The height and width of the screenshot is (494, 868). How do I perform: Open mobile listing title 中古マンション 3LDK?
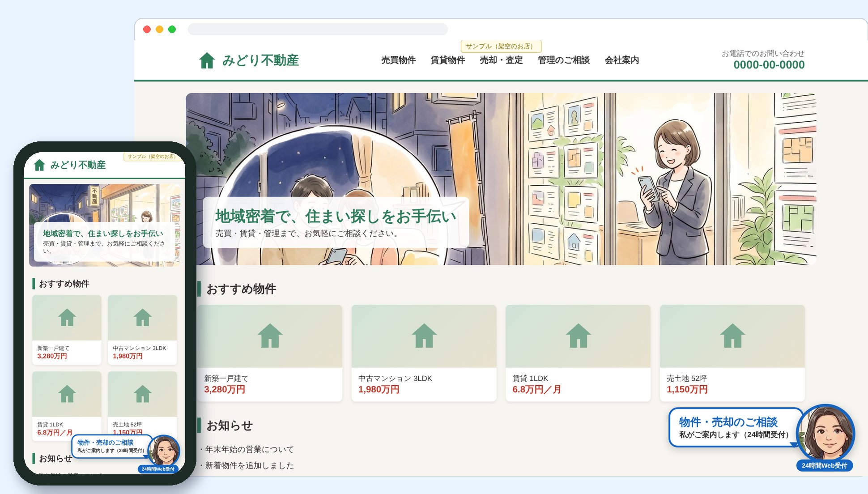coord(139,348)
